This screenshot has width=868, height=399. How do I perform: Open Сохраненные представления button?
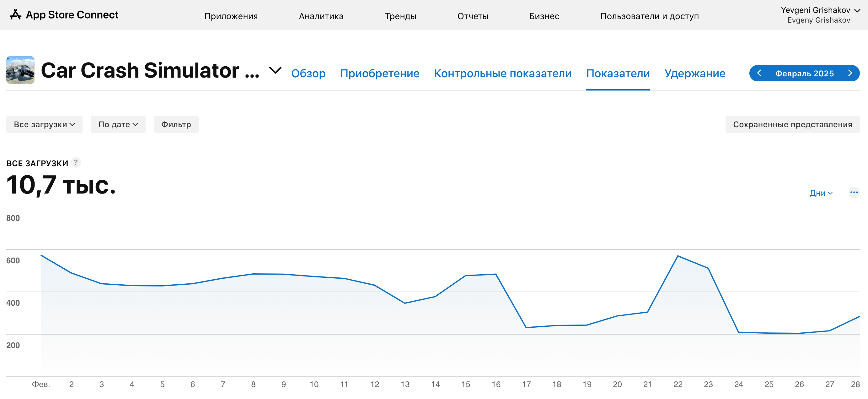(792, 124)
